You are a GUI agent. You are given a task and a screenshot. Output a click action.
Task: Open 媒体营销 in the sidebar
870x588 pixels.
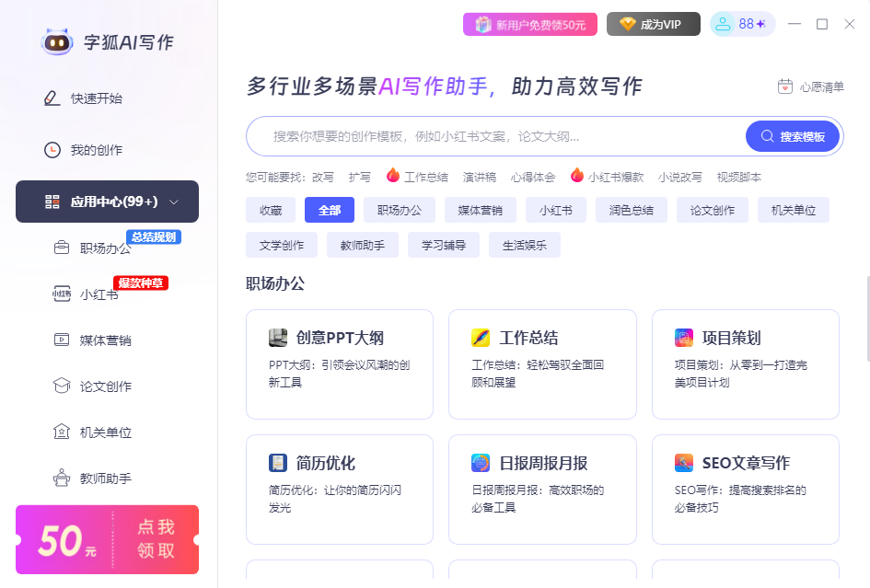(107, 340)
